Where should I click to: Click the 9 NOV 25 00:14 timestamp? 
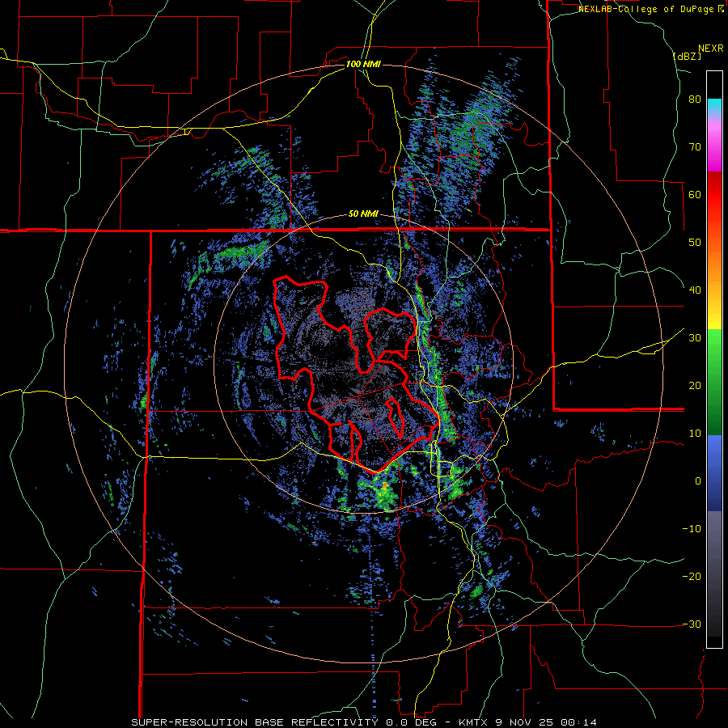(x=547, y=722)
